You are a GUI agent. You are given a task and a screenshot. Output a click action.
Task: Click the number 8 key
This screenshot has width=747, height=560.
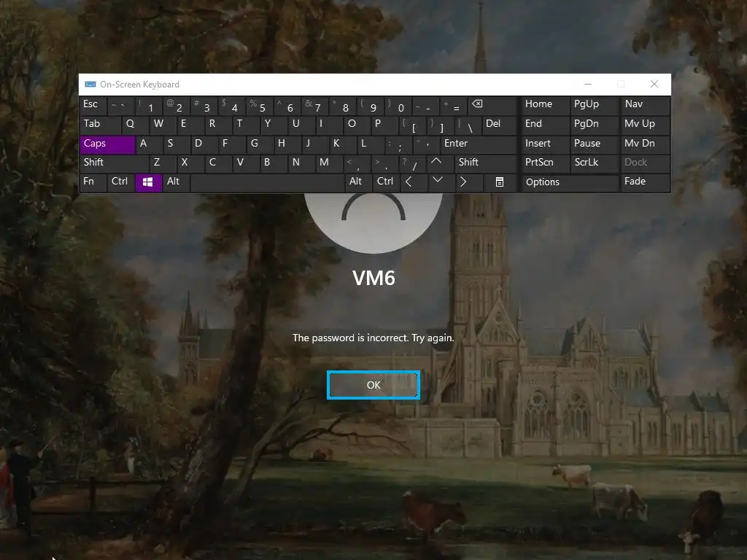(x=343, y=106)
